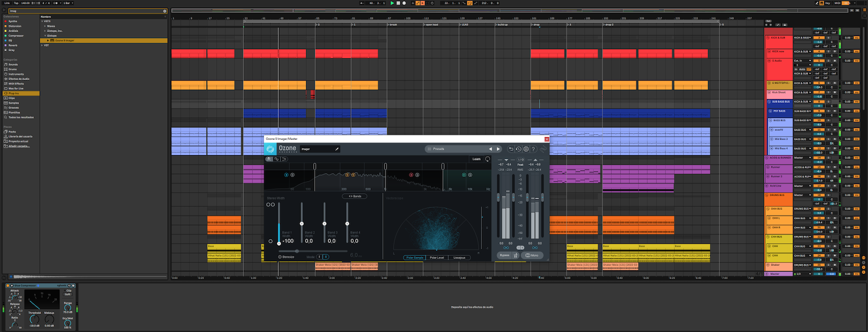Expand the iZotope, Inc. folder
Viewport: 868px width, 332px height.
click(45, 31)
